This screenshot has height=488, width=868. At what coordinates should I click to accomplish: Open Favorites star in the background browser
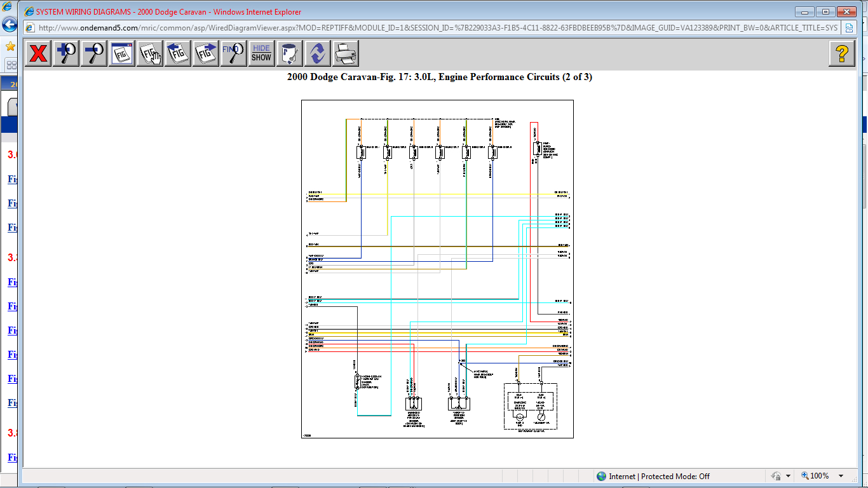point(10,46)
